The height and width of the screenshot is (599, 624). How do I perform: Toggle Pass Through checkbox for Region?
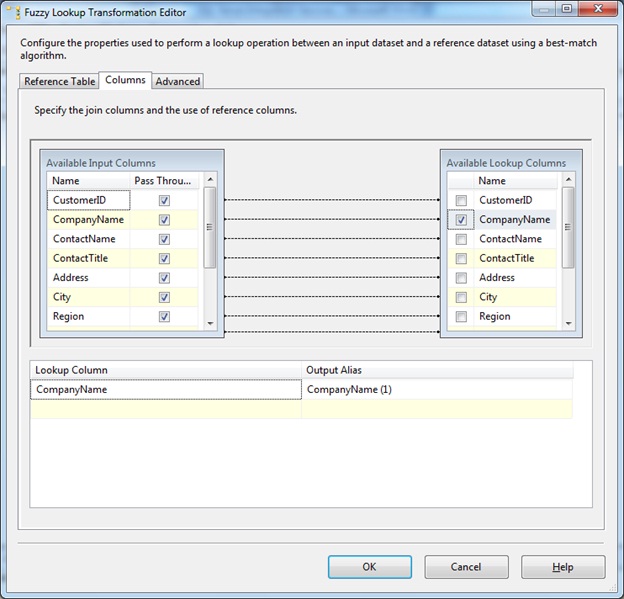click(x=164, y=316)
